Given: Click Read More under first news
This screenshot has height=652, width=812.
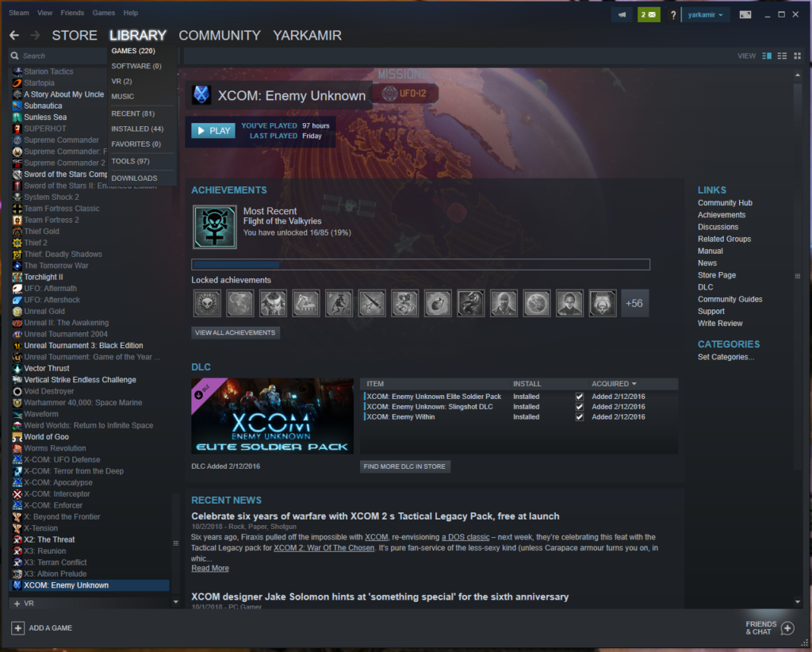Looking at the screenshot, I should [210, 568].
